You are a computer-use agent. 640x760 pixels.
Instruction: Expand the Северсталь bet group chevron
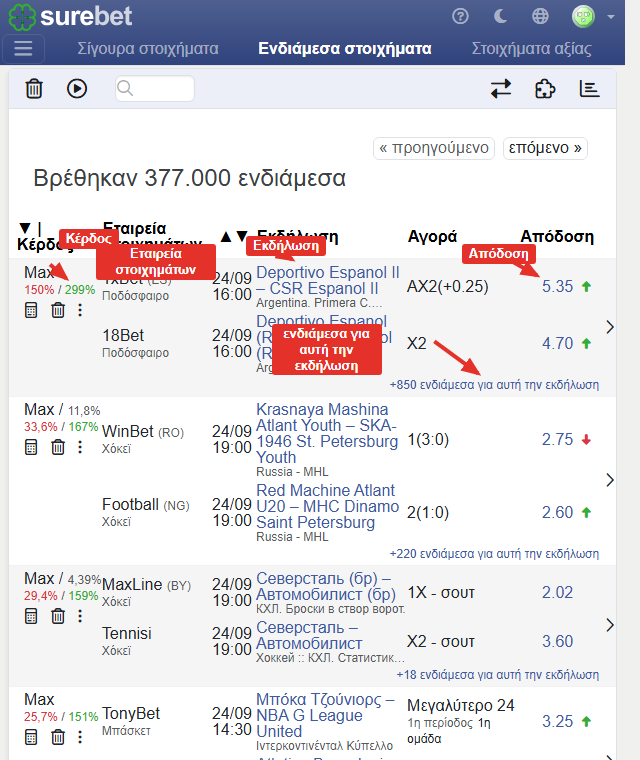point(610,625)
